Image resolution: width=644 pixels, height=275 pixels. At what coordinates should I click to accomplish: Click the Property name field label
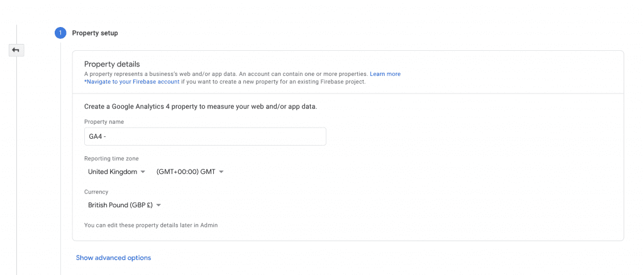coord(104,122)
